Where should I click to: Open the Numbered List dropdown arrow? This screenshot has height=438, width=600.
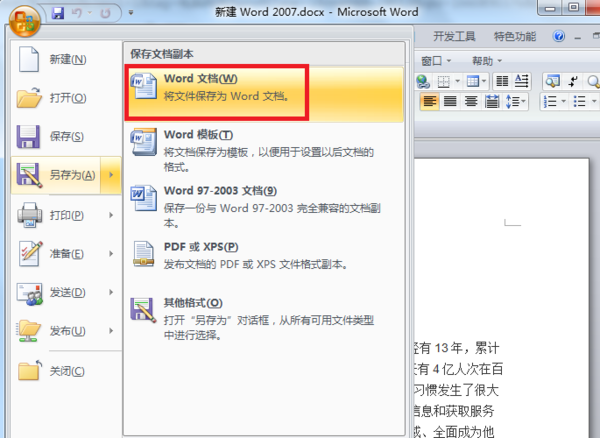pyautogui.click(x=563, y=102)
